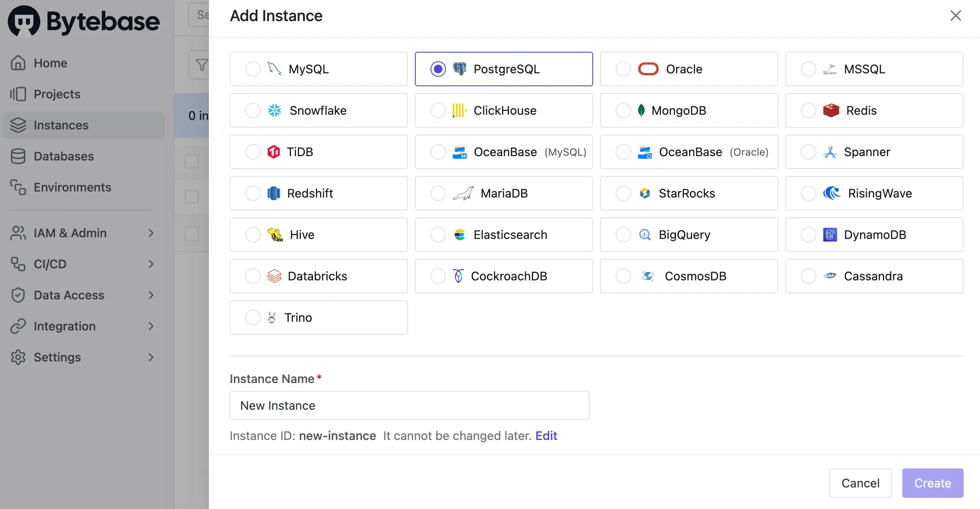Click inside the Instance Name field

(x=409, y=405)
